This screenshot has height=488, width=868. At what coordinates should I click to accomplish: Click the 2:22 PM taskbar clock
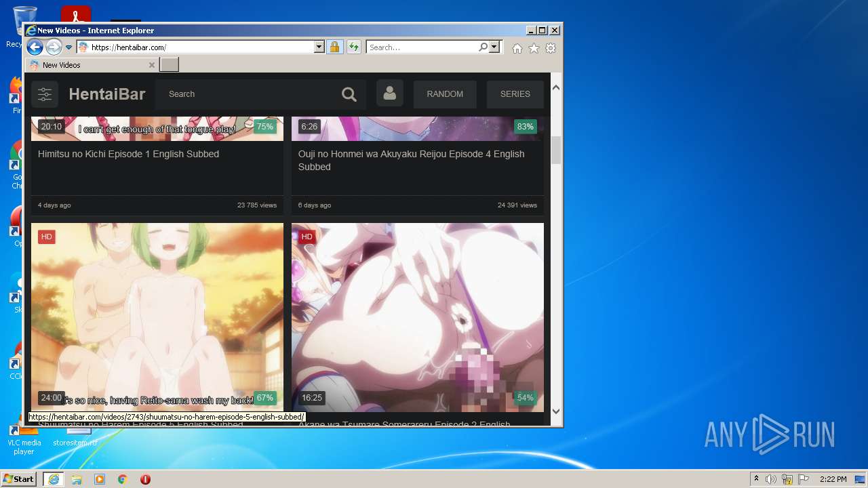[833, 479]
